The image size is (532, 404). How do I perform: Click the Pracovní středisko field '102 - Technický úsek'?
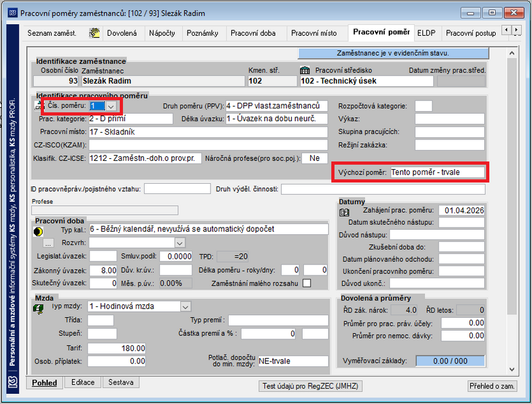(x=367, y=81)
